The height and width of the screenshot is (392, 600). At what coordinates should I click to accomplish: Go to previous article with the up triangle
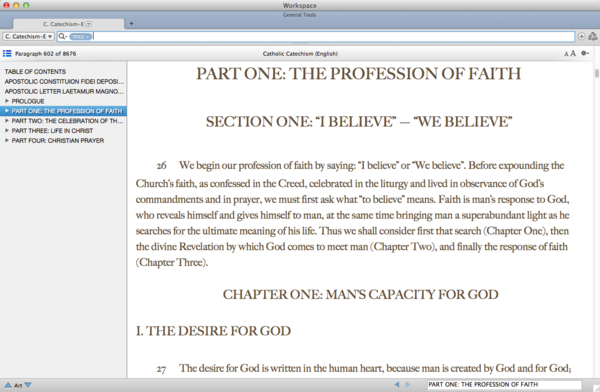(8, 385)
